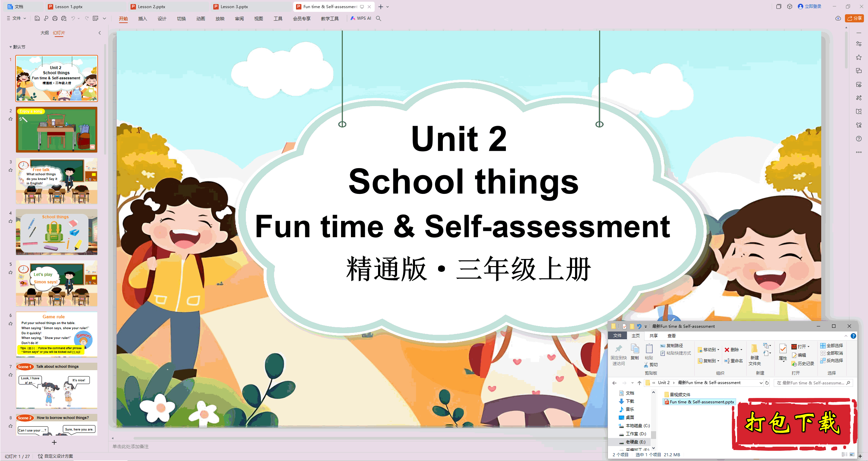
Task: Open the 插入 ribbon tab
Action: pos(143,19)
